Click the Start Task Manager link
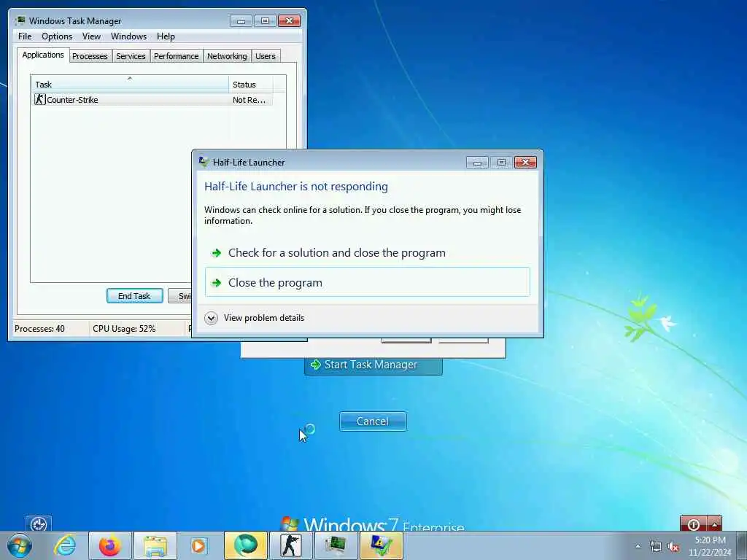747x560 pixels. 373,365
